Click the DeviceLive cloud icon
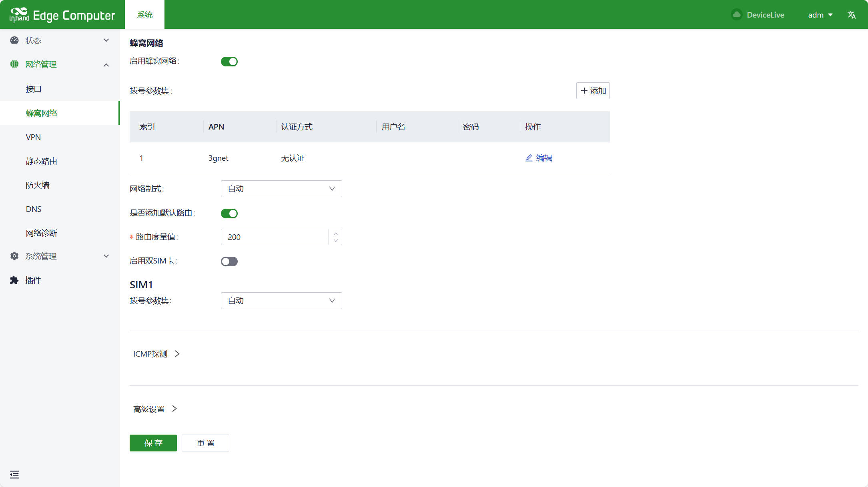 click(737, 15)
